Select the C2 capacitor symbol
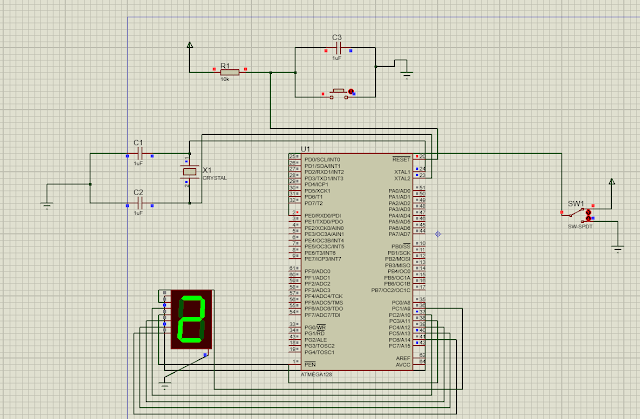 point(140,203)
